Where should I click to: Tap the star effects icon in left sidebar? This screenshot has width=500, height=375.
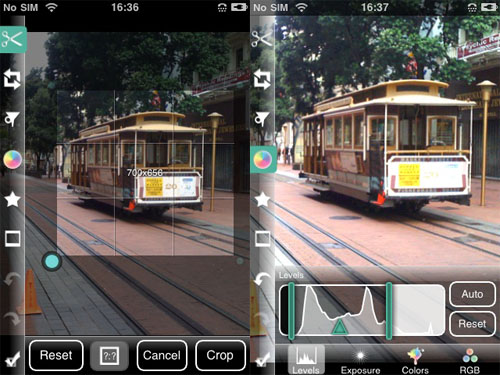tap(12, 200)
